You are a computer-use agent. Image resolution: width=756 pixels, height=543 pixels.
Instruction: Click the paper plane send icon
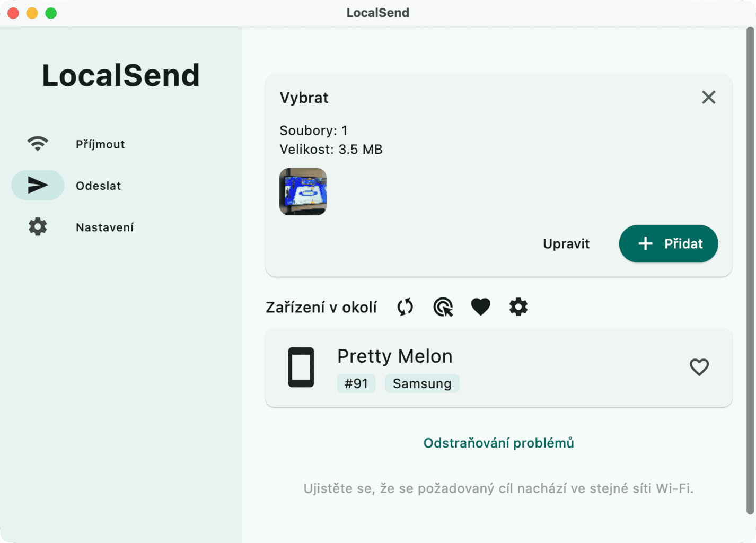point(38,185)
